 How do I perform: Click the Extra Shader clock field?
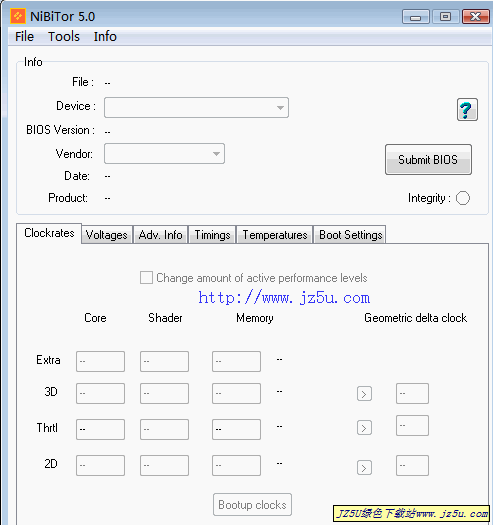click(x=164, y=361)
